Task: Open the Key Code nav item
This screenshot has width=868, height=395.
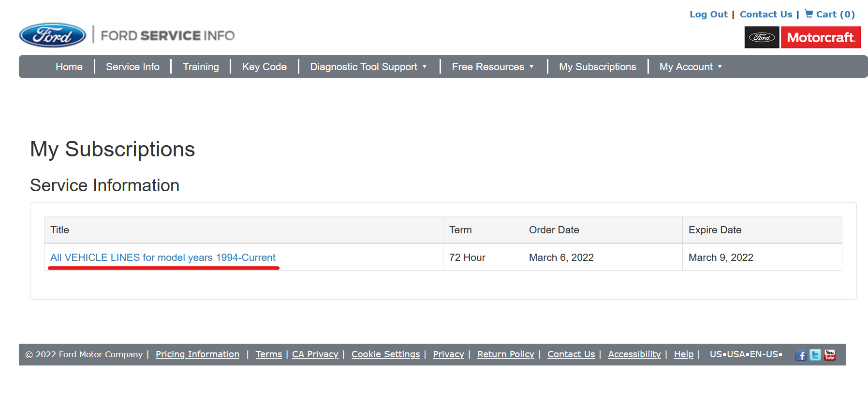Action: [x=265, y=67]
